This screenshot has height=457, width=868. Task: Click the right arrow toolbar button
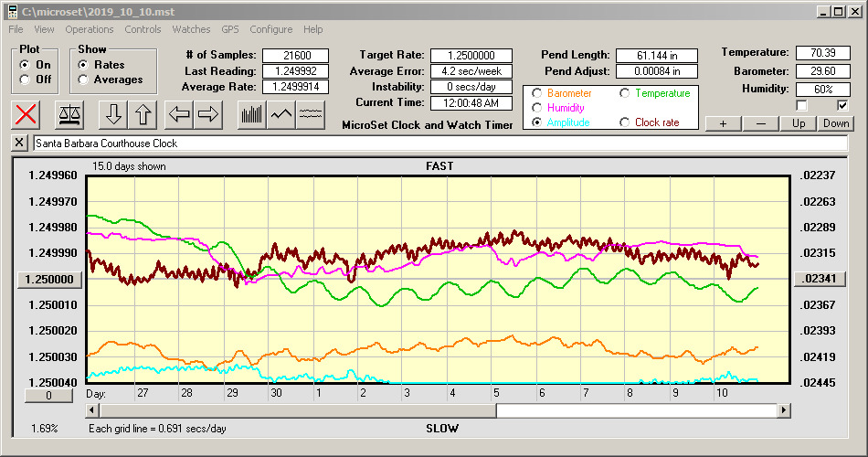click(x=208, y=114)
